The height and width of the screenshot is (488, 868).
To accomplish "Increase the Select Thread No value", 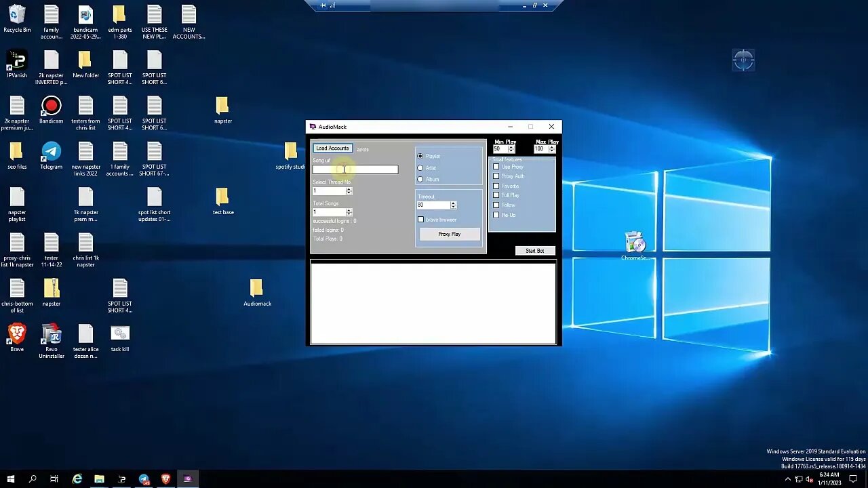I will tap(349, 189).
